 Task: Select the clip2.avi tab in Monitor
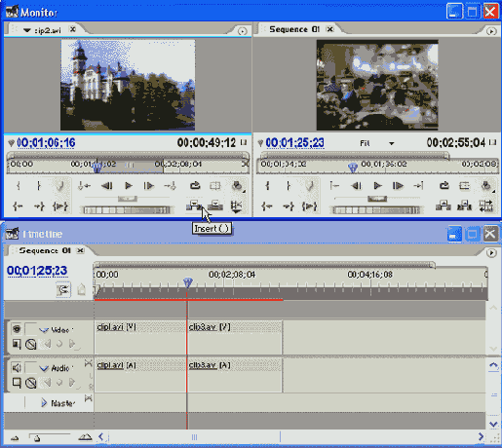tap(47, 30)
